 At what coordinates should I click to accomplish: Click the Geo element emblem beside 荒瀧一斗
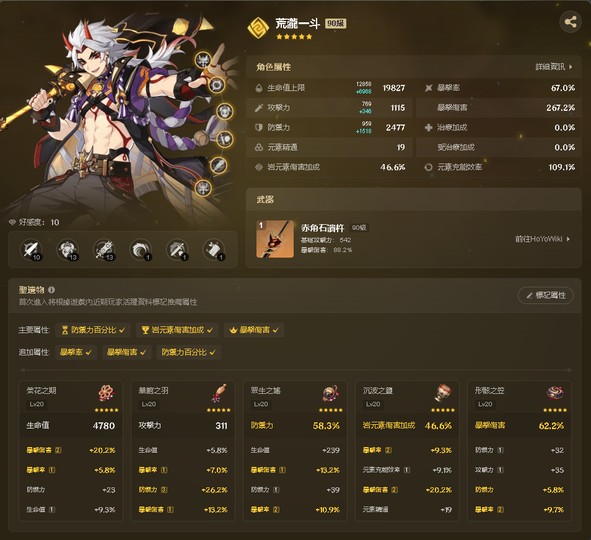click(x=258, y=28)
